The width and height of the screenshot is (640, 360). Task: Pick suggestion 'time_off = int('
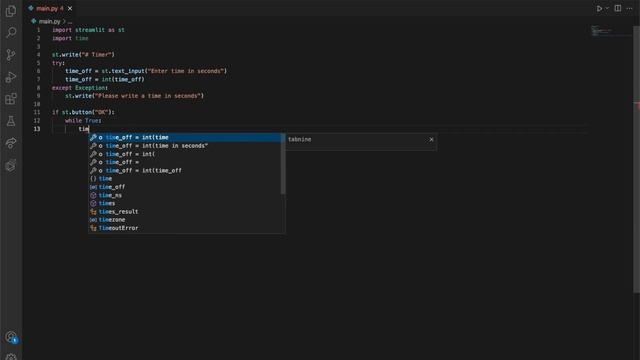pyautogui.click(x=184, y=154)
